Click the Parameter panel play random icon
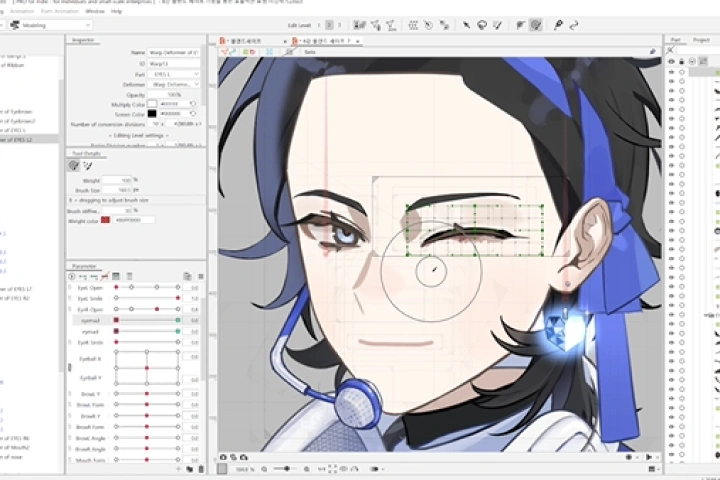720x480 pixels. (72, 277)
